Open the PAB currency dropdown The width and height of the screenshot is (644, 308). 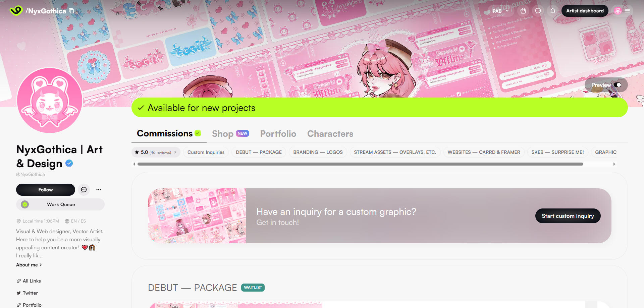pos(501,11)
